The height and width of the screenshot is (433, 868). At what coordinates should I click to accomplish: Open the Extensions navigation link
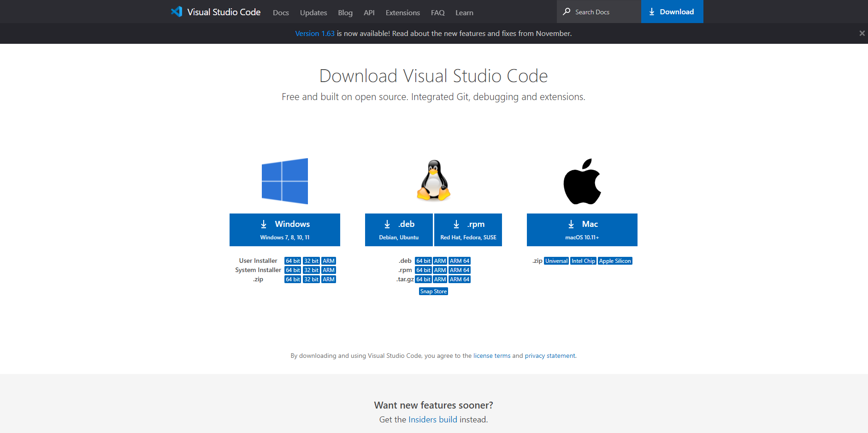403,12
